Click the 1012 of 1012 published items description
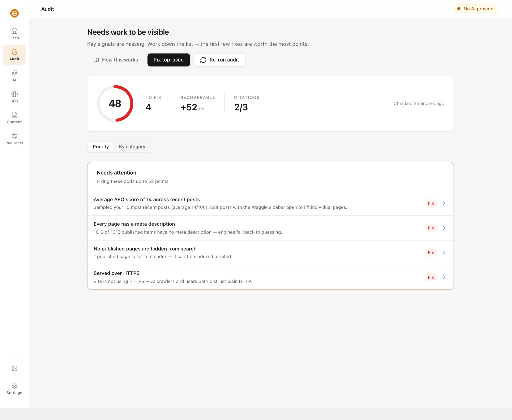The image size is (512, 420). pyautogui.click(x=188, y=232)
